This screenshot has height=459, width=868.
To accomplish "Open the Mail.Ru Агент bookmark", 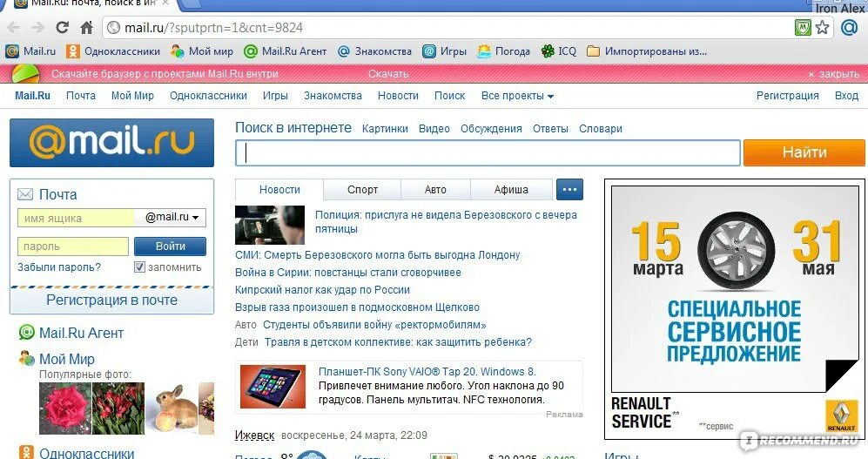I will point(285,51).
